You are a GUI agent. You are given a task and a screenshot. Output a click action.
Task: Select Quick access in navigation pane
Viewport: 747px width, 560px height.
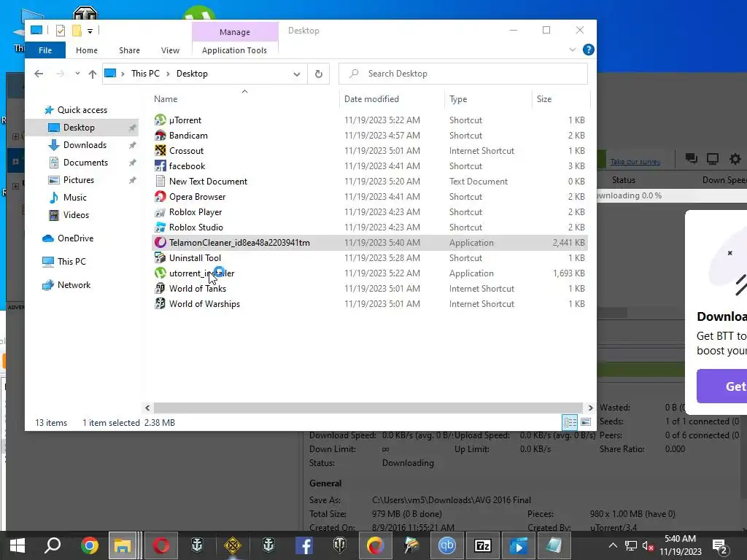(x=82, y=110)
